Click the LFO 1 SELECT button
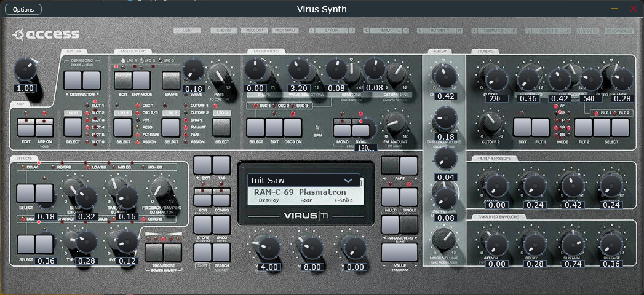Viewport: 644px width, 295px height. tap(122, 127)
